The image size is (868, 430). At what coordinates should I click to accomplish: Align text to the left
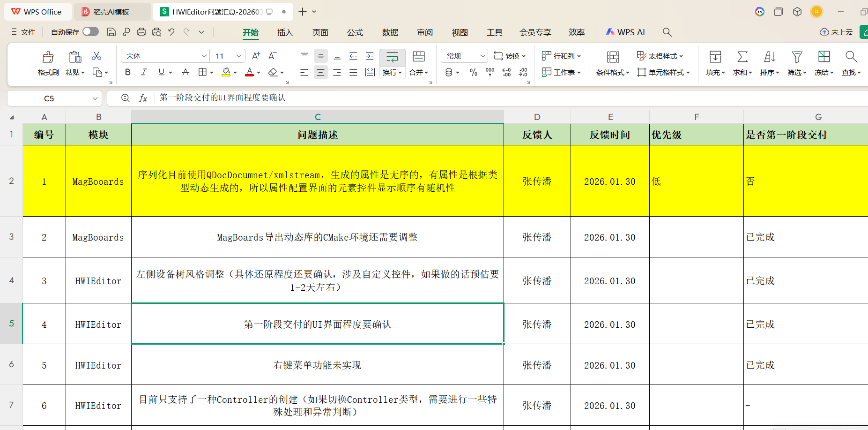pyautogui.click(x=304, y=72)
